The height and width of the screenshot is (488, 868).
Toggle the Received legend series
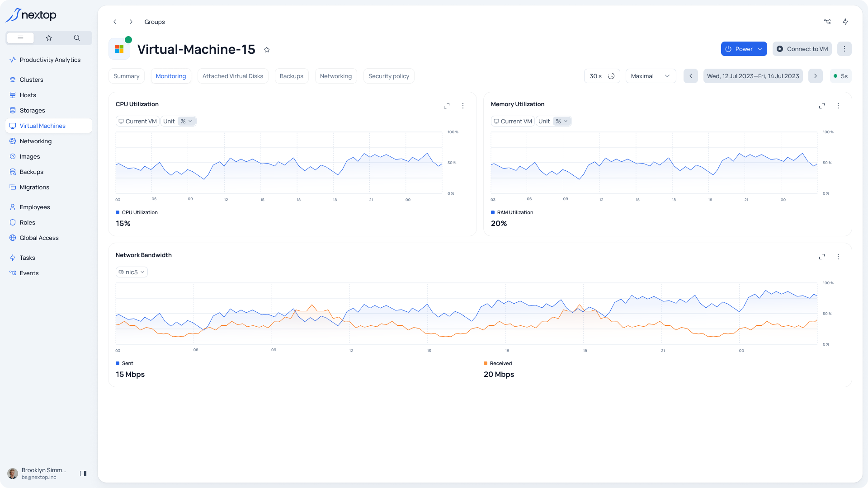click(498, 363)
